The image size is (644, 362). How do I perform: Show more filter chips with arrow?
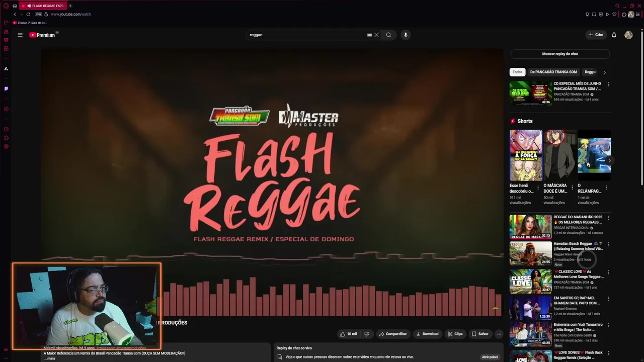point(604,72)
